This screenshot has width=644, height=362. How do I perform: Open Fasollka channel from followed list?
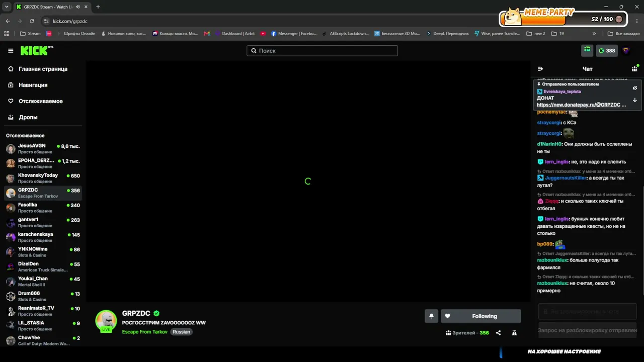[43, 208]
